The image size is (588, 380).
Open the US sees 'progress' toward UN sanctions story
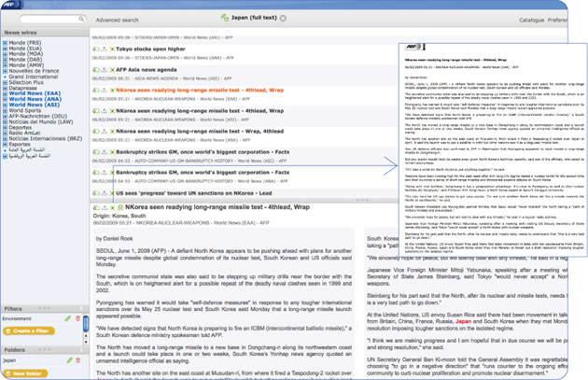point(194,193)
